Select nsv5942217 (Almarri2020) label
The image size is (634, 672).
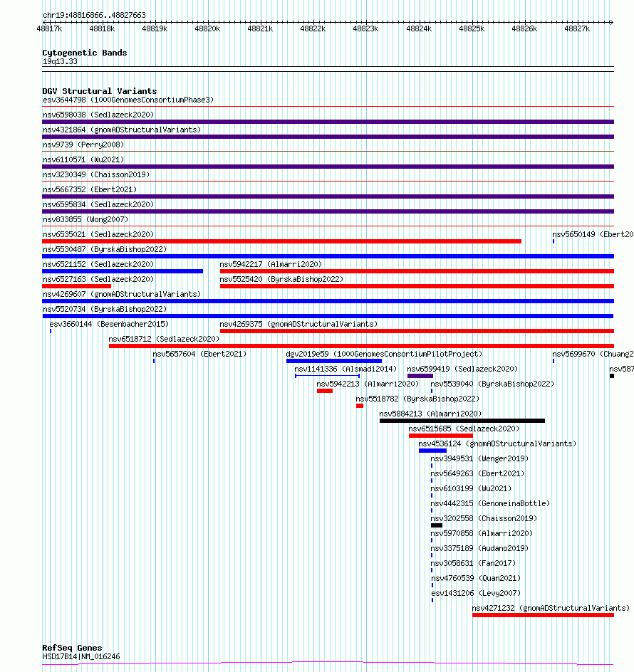271,264
